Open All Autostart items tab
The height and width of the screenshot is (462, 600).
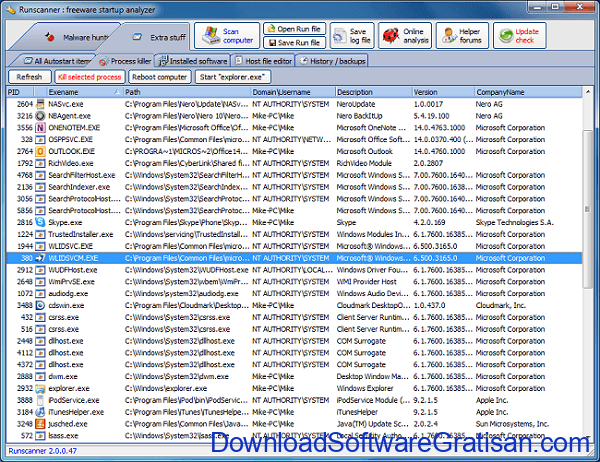54,61
